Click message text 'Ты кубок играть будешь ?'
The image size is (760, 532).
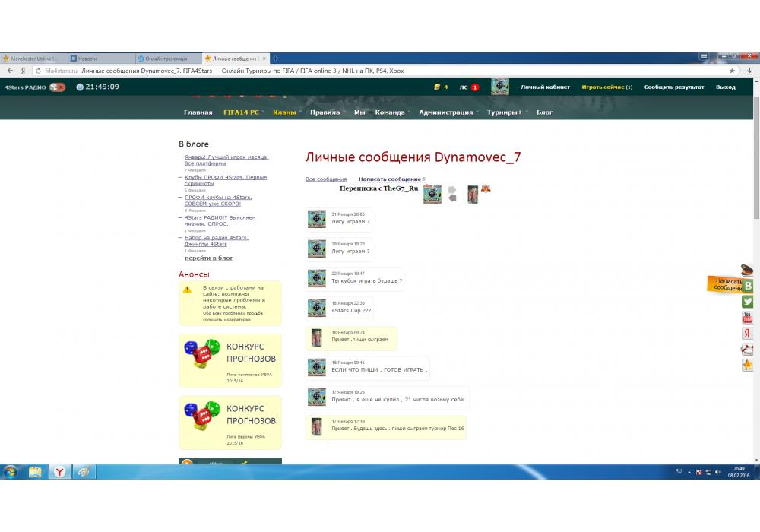click(366, 281)
